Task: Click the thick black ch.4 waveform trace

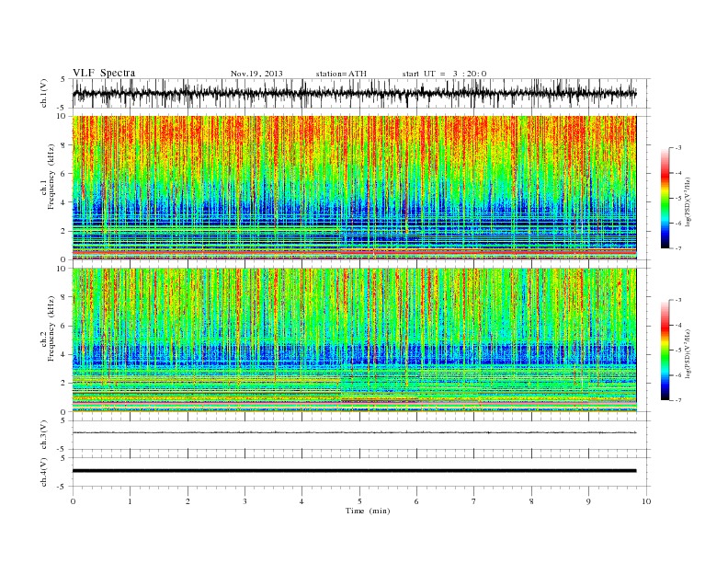Action: pos(354,471)
